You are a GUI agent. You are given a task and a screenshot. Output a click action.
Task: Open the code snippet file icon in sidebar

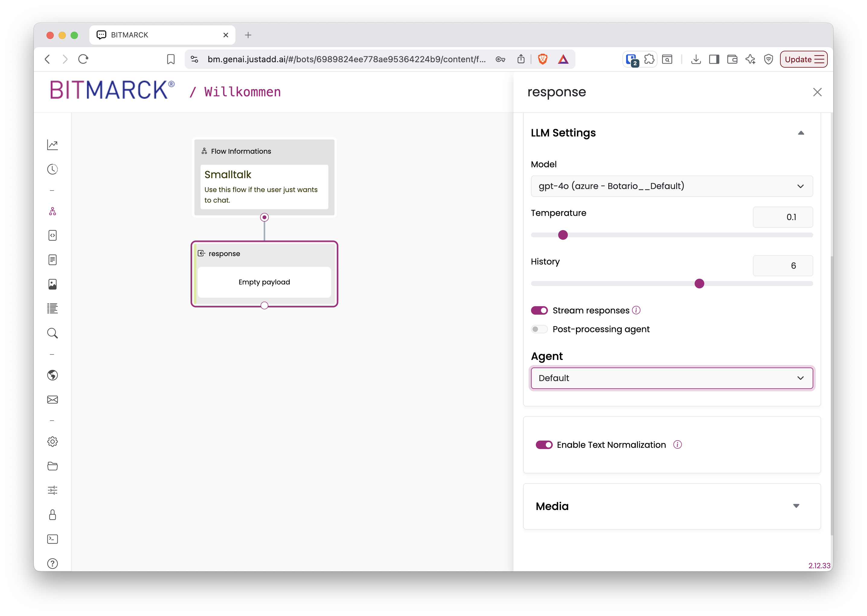point(52,235)
